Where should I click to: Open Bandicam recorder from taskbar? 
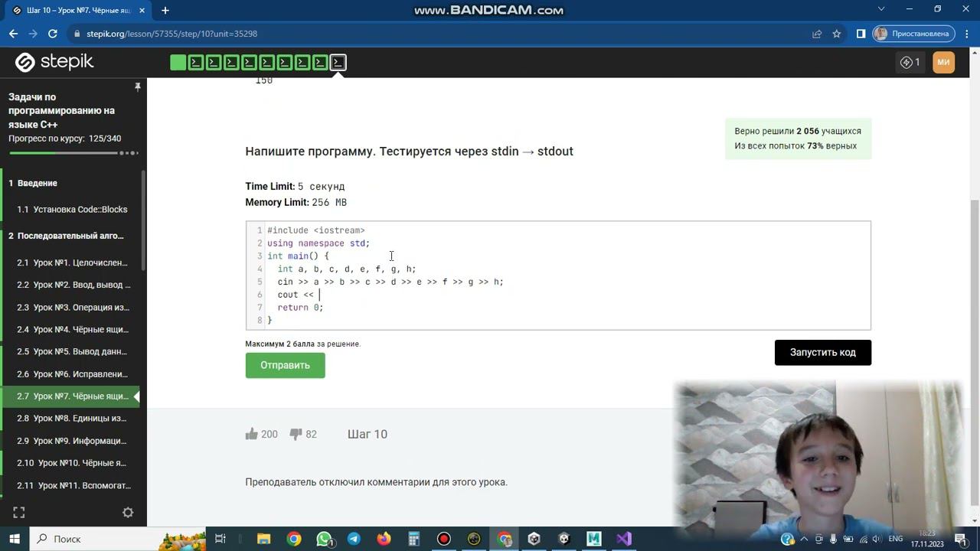tap(443, 539)
